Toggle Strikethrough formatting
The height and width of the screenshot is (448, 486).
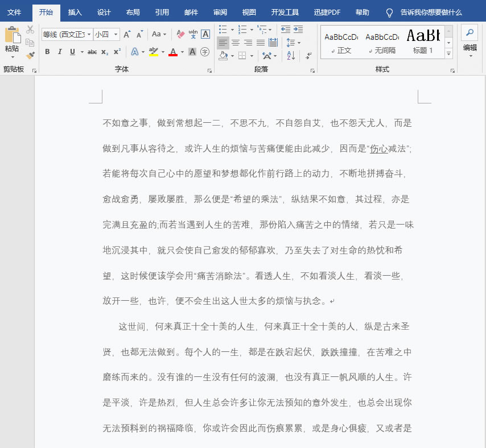click(x=92, y=52)
